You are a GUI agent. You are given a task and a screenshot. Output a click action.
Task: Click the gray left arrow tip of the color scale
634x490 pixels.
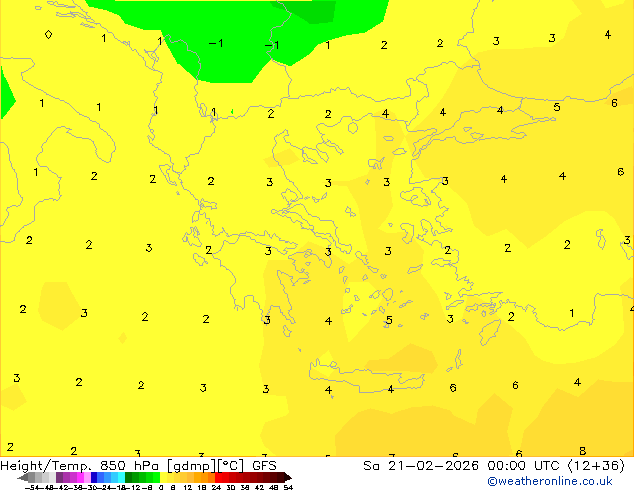point(23,478)
